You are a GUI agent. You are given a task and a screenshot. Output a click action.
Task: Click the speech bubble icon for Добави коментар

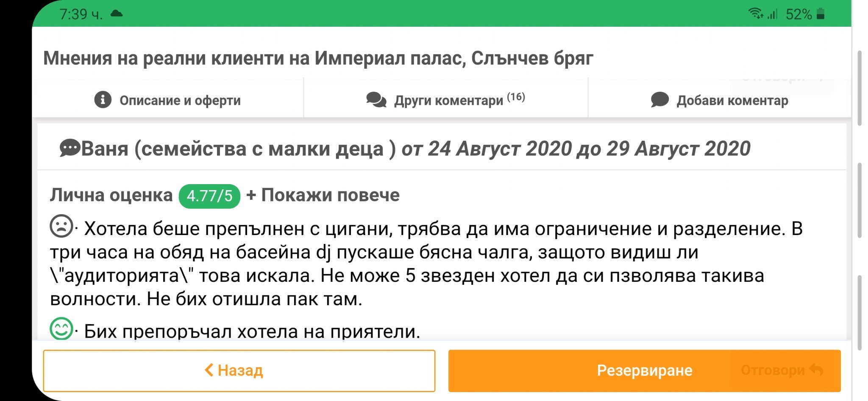click(x=659, y=100)
